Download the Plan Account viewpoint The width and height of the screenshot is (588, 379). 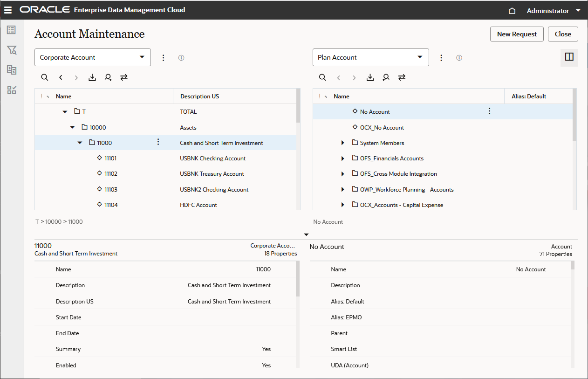[370, 77]
